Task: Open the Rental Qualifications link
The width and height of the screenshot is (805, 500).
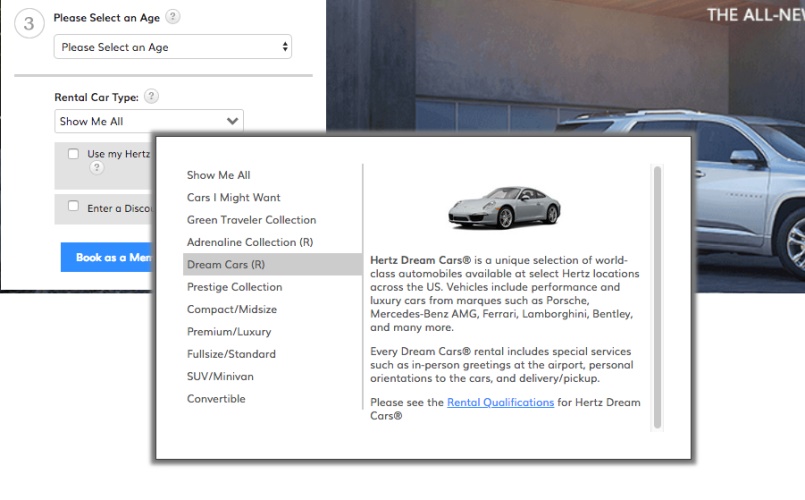Action: tap(500, 402)
